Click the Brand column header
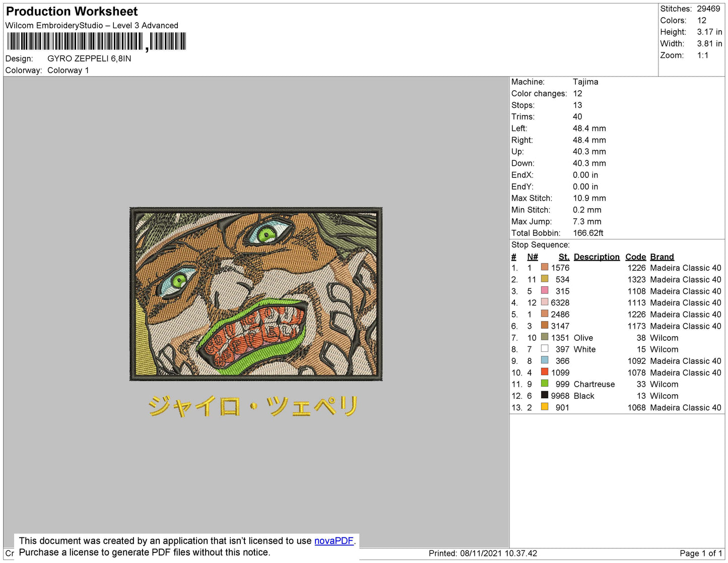 click(x=662, y=257)
